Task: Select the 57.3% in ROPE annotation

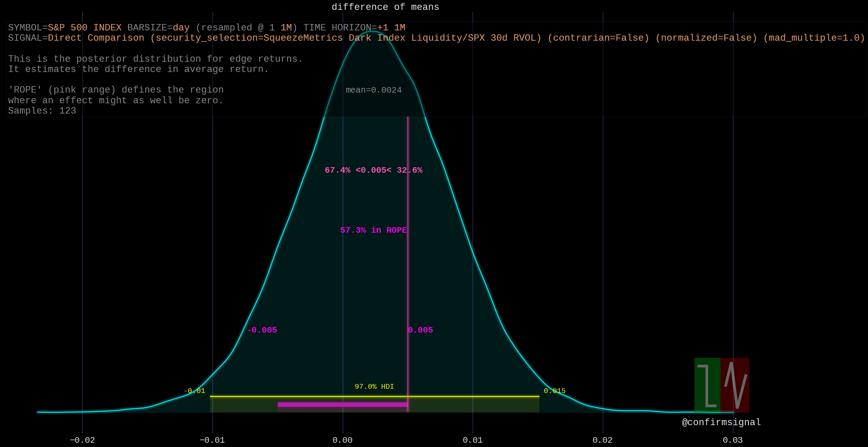Action: click(x=373, y=230)
